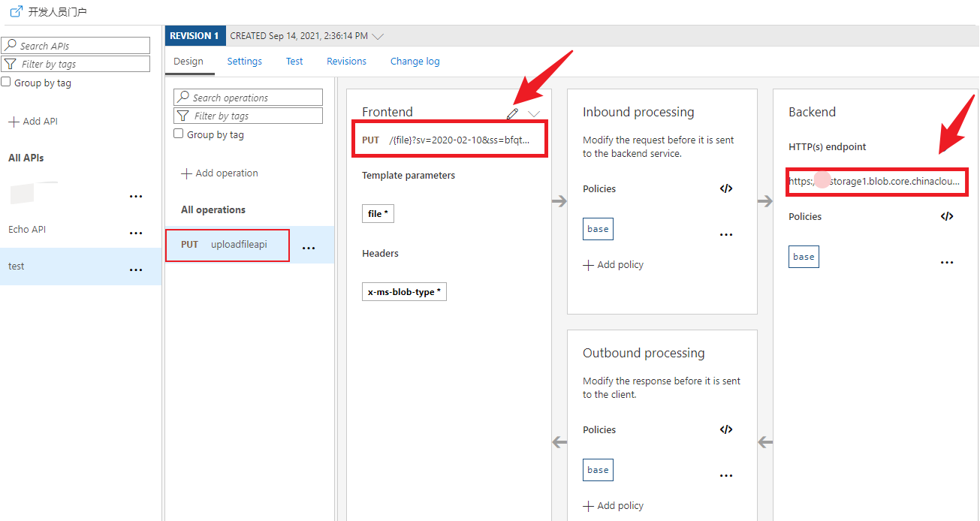Expand the Frontend chevron dropdown

534,113
